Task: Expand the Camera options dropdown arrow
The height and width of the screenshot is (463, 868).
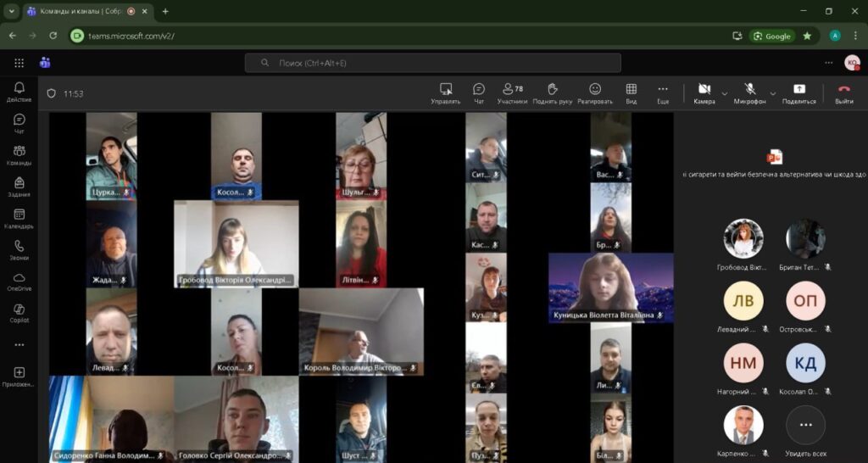Action: pyautogui.click(x=725, y=93)
